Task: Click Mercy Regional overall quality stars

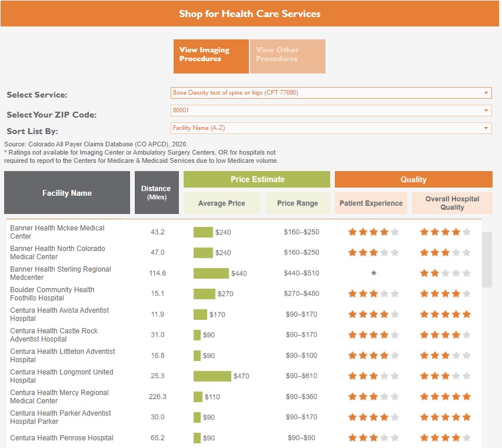Action: pos(446,396)
